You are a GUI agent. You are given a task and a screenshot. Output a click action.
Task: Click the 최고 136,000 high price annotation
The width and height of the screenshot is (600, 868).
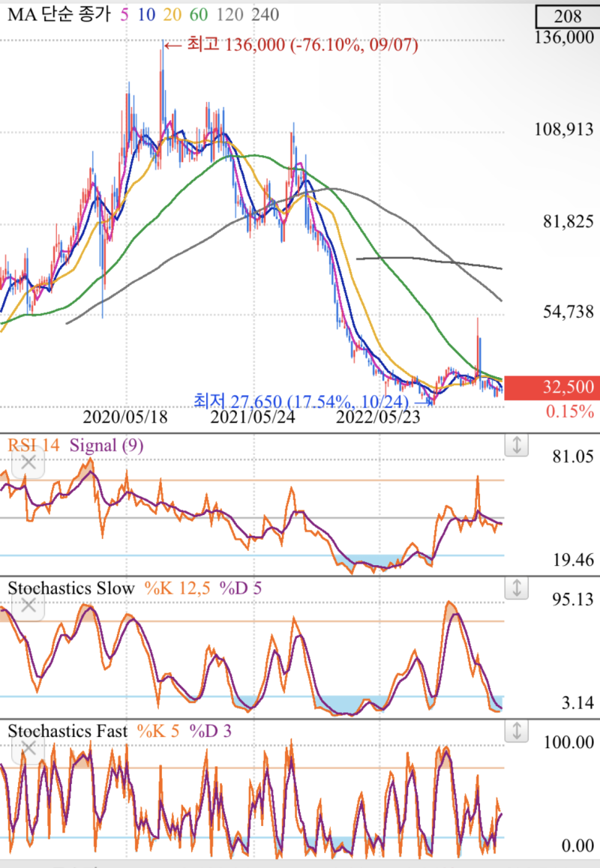tap(292, 44)
